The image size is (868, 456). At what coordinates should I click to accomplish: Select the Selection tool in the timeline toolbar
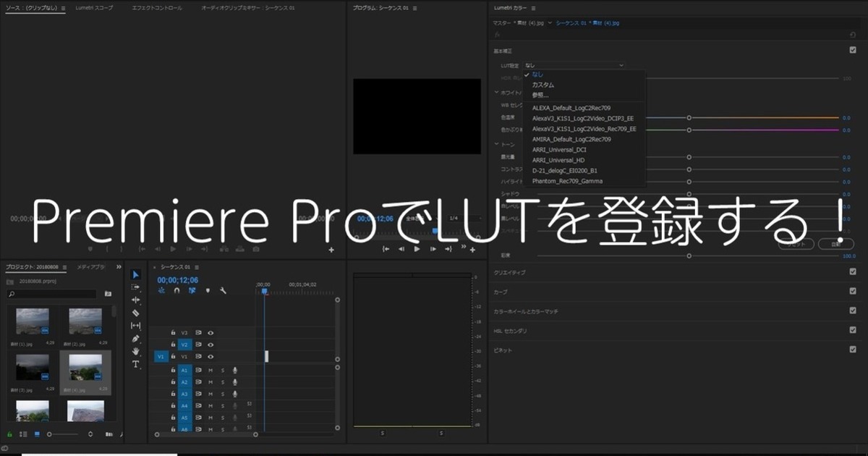click(135, 276)
